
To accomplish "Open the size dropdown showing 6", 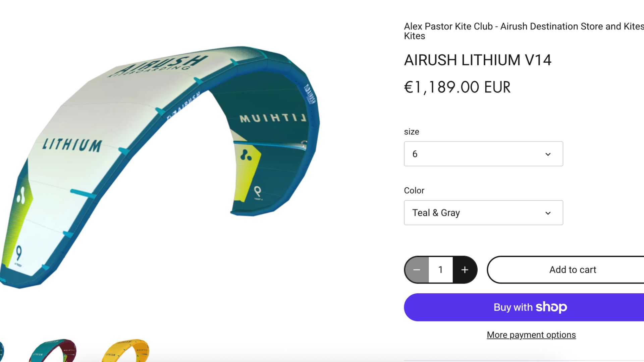I will (483, 154).
